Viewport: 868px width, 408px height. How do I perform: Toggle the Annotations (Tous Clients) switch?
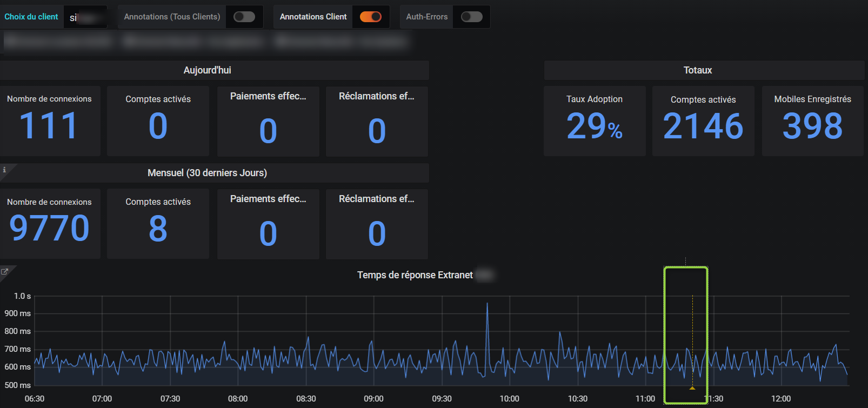point(244,17)
